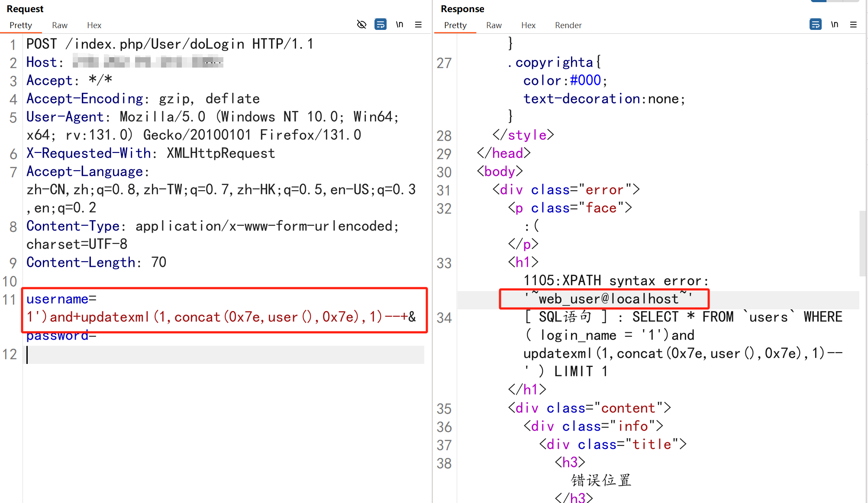Click the '</head>' closing tag
The width and height of the screenshot is (868, 503).
503,153
